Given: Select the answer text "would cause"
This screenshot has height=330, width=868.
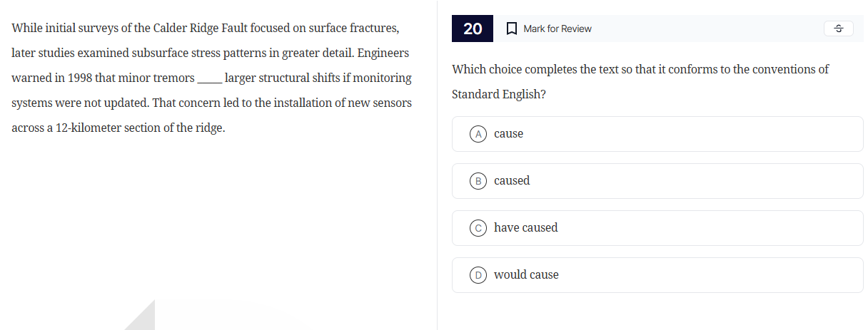Looking at the screenshot, I should pyautogui.click(x=526, y=275).
